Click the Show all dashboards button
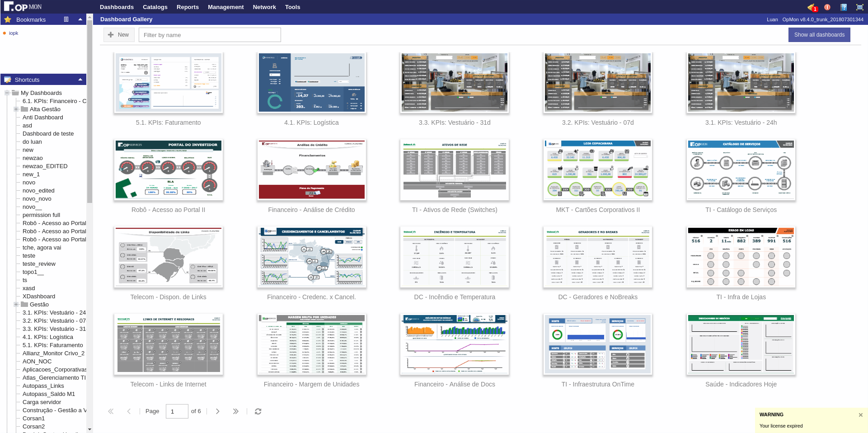868x433 pixels. coord(819,35)
